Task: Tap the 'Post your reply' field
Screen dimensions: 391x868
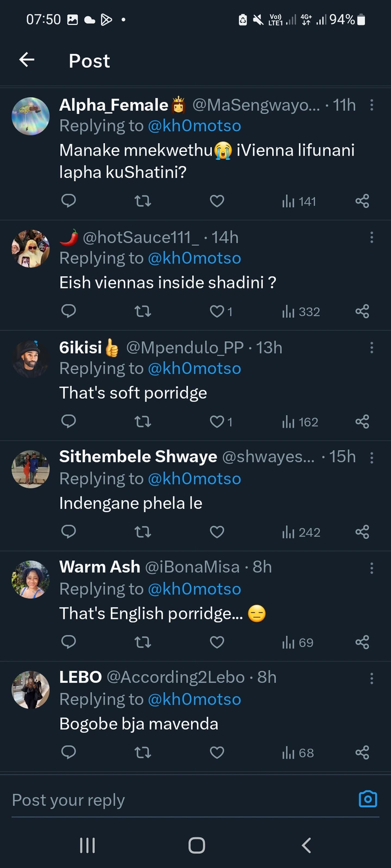Action: click(179, 800)
